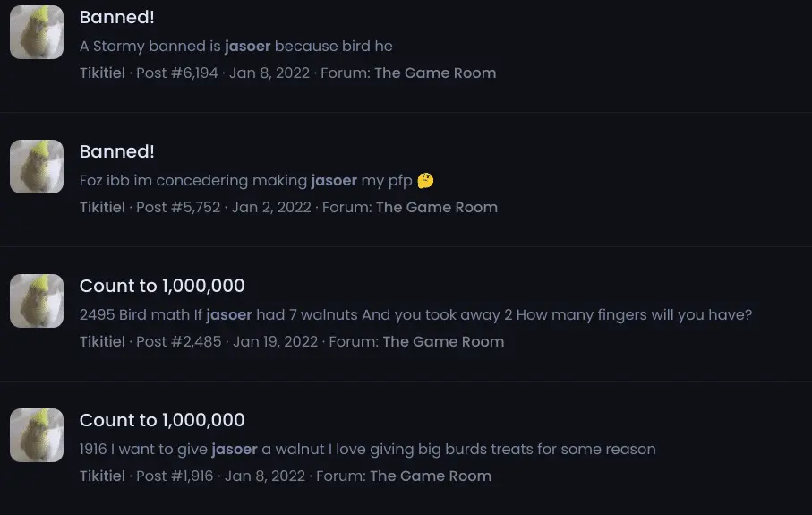This screenshot has width=812, height=515.
Task: Click the bird avatar beside post #2,485
Action: 37,301
